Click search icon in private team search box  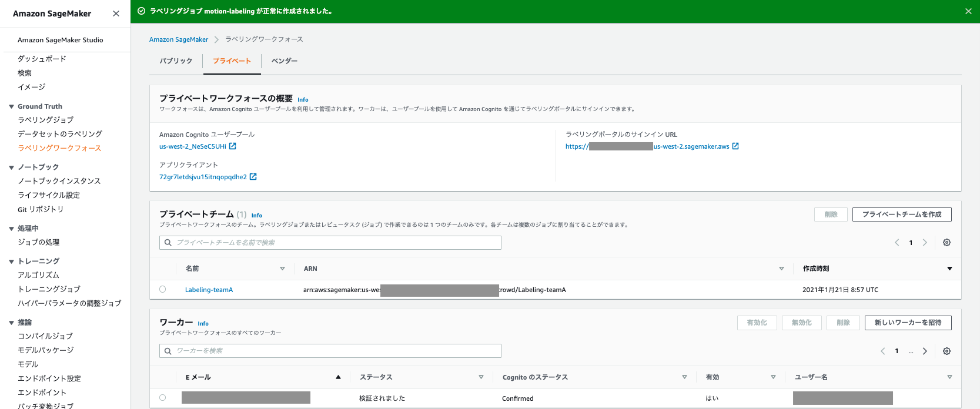(x=168, y=243)
